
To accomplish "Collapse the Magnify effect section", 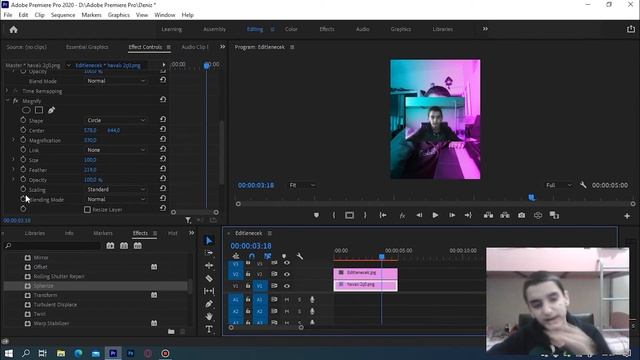I will (7, 100).
